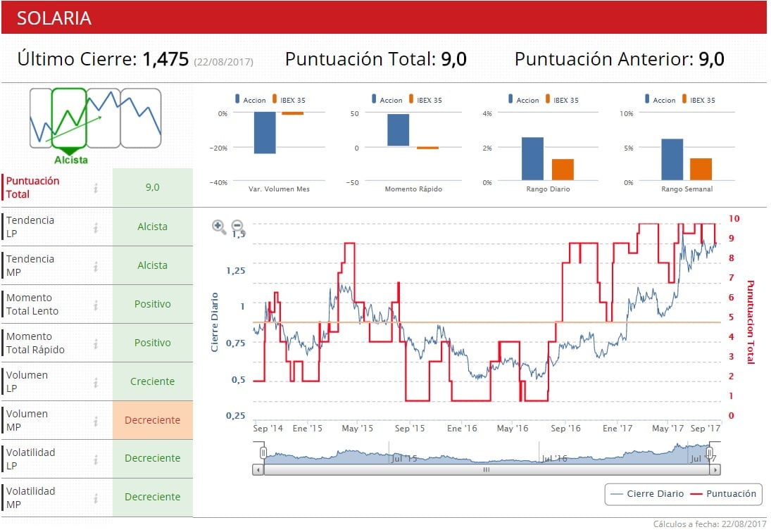Click the right handle of the range navigator

click(x=710, y=452)
